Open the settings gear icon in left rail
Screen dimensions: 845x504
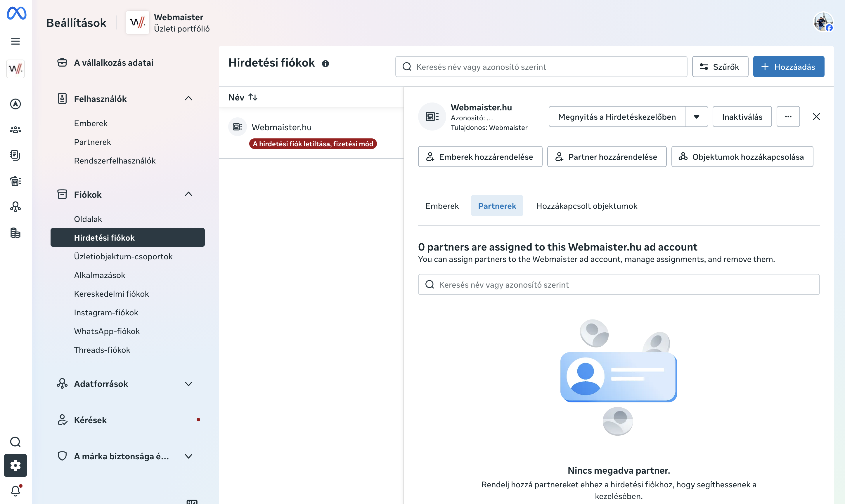(x=15, y=465)
